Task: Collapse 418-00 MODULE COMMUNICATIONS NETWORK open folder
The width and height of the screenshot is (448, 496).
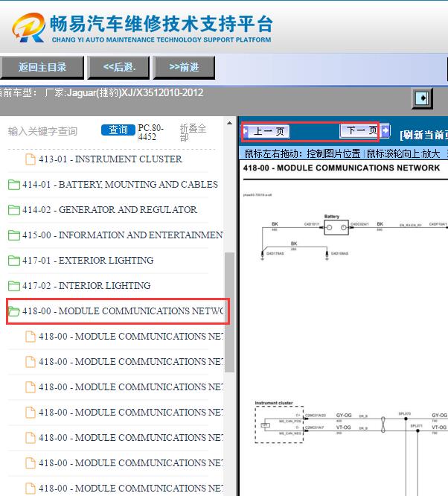Action: (14, 311)
